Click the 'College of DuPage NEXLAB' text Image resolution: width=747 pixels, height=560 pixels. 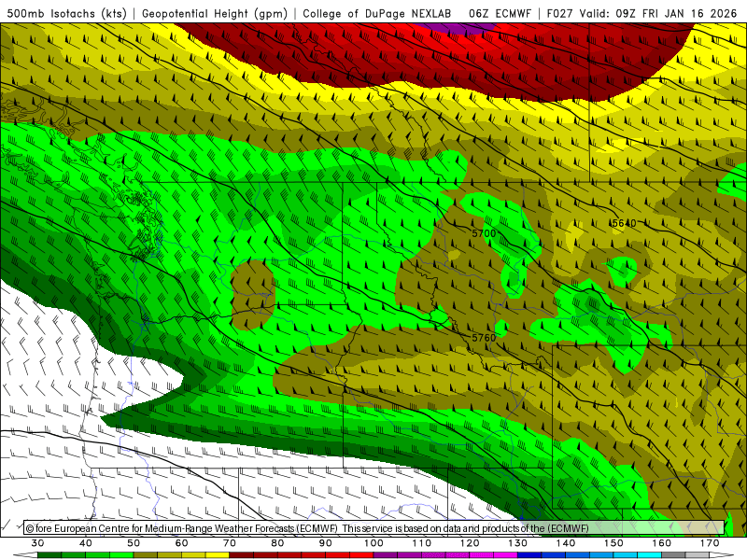coord(377,13)
